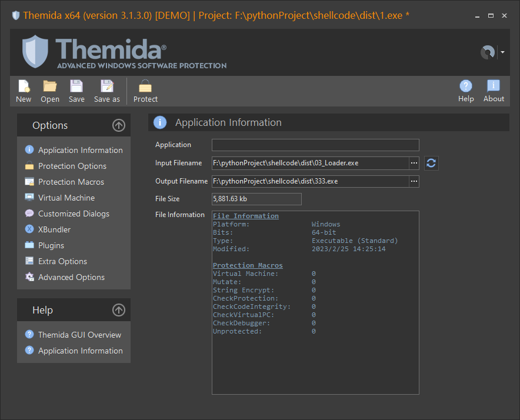The width and height of the screenshot is (520, 420).
Task: Maximize the Themida window
Action: [491, 16]
